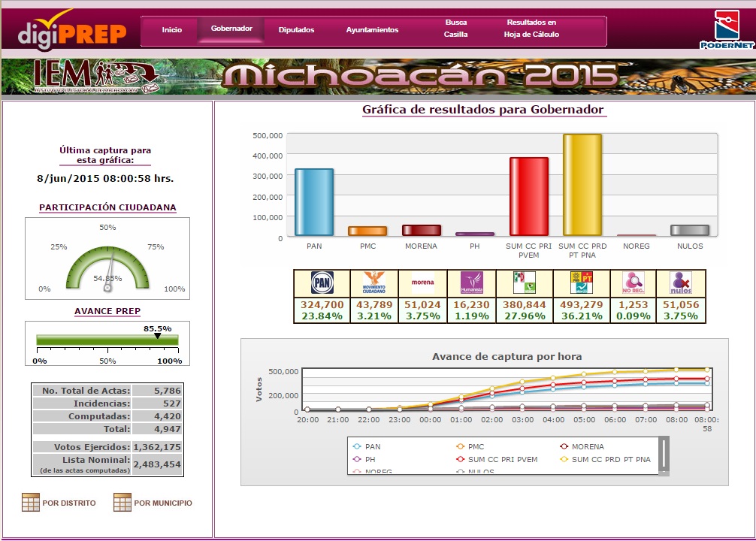Image resolution: width=756 pixels, height=541 pixels.
Task: Toggle SUM CC PRD PT PNA legend series
Action: click(605, 460)
